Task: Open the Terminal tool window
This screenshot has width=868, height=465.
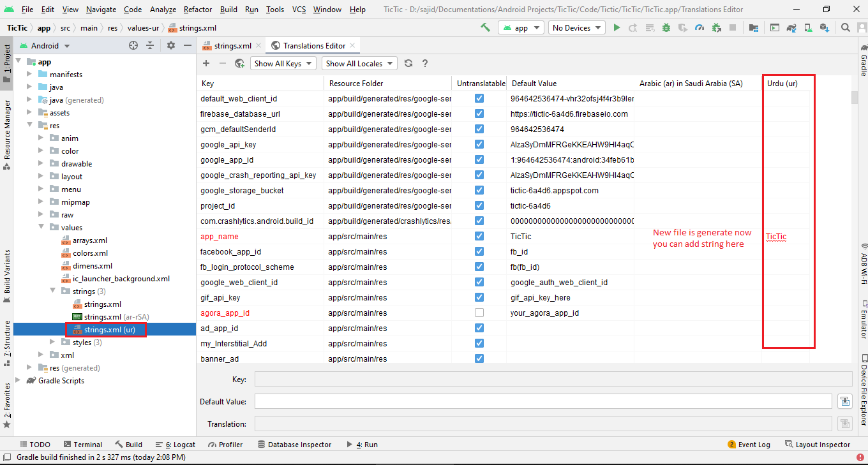Action: [82, 445]
